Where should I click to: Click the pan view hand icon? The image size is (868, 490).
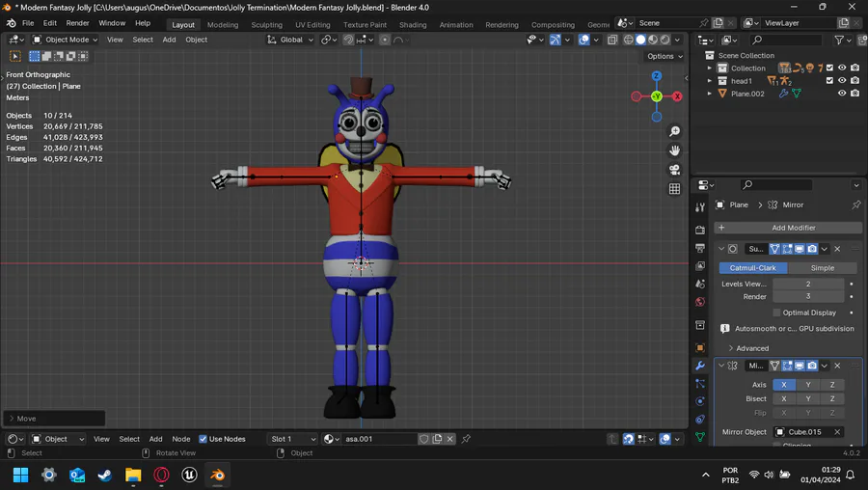click(x=675, y=150)
